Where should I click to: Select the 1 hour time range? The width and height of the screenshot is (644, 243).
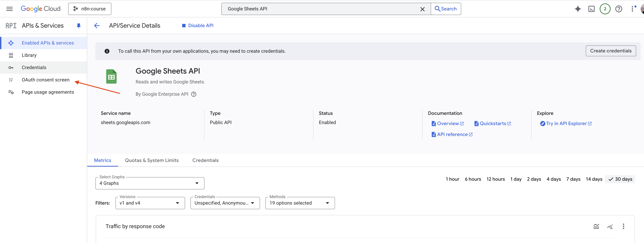453,179
